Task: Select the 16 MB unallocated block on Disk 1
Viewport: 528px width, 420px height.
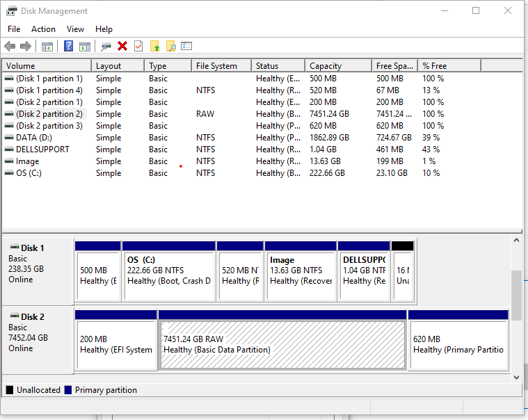Action: pos(403,271)
